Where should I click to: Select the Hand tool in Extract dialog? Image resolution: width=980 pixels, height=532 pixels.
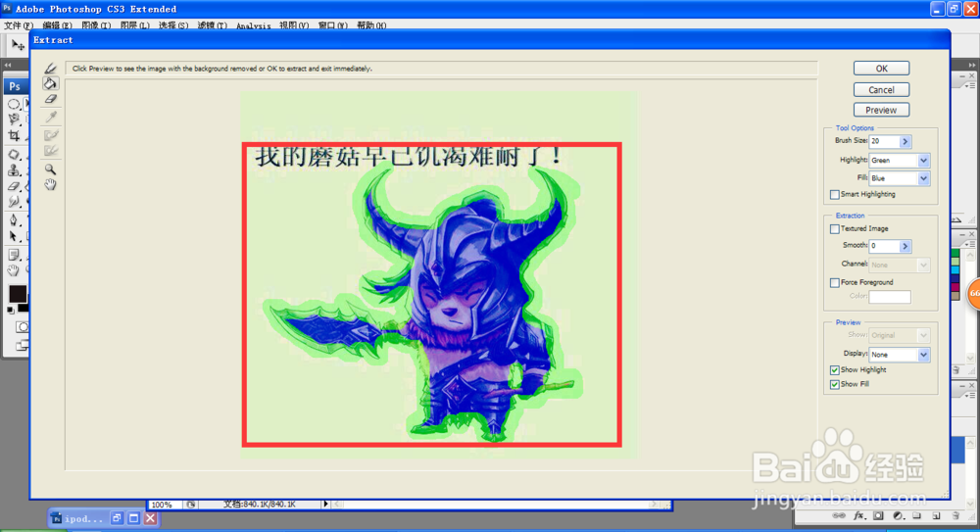click(51, 184)
